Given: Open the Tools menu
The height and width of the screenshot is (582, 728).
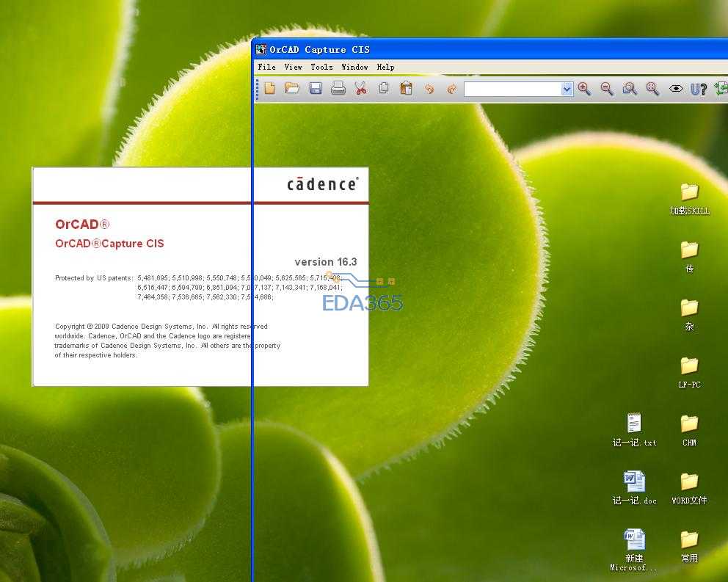Looking at the screenshot, I should coord(321,67).
